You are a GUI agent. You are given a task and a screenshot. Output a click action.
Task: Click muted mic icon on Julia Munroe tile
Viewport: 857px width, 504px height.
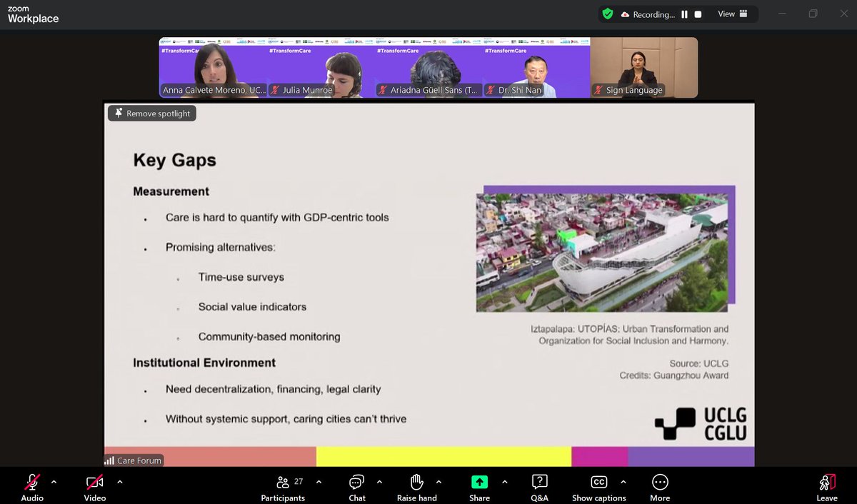pos(275,90)
